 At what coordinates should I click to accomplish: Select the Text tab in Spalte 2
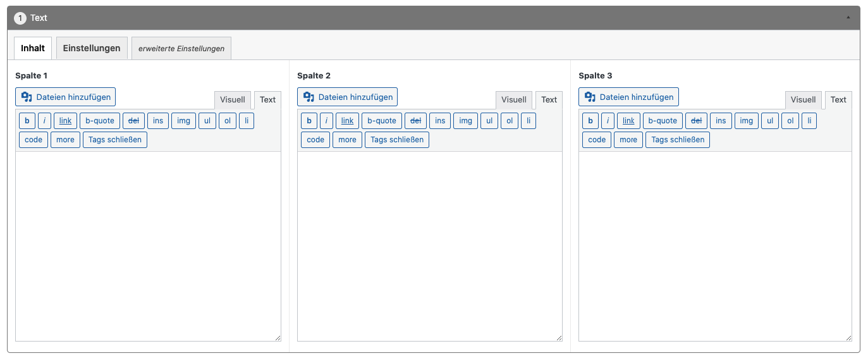click(549, 100)
